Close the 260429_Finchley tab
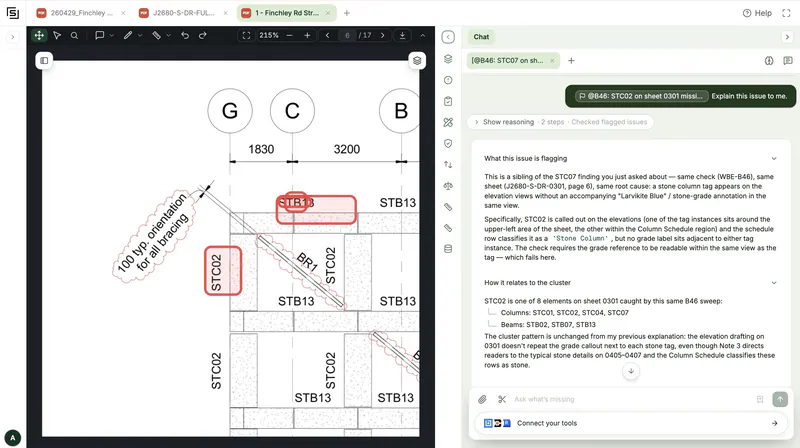 [x=123, y=13]
